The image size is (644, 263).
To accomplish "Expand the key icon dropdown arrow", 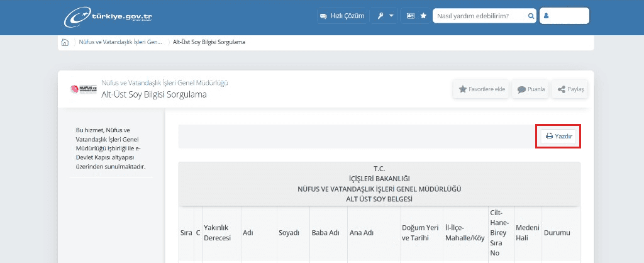I will 391,16.
